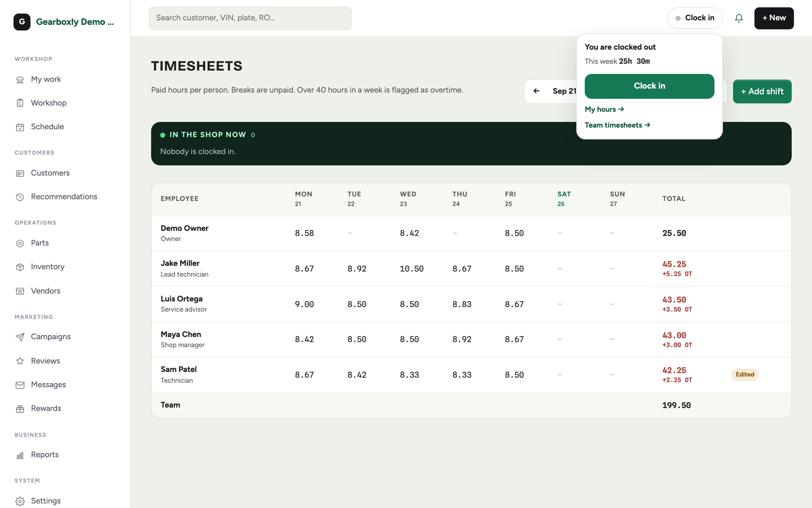The image size is (812, 508).
Task: Open the notifications bell
Action: 738,18
